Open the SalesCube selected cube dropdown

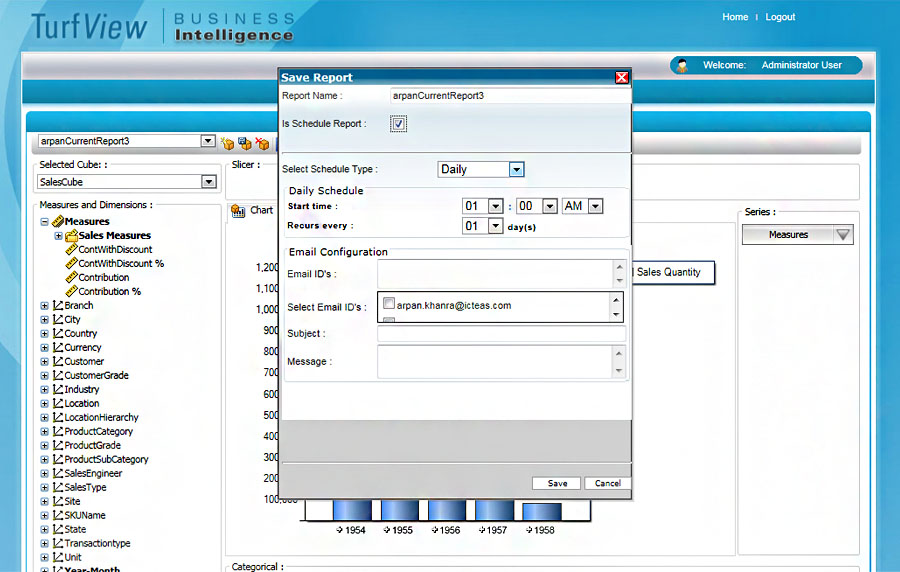(208, 182)
